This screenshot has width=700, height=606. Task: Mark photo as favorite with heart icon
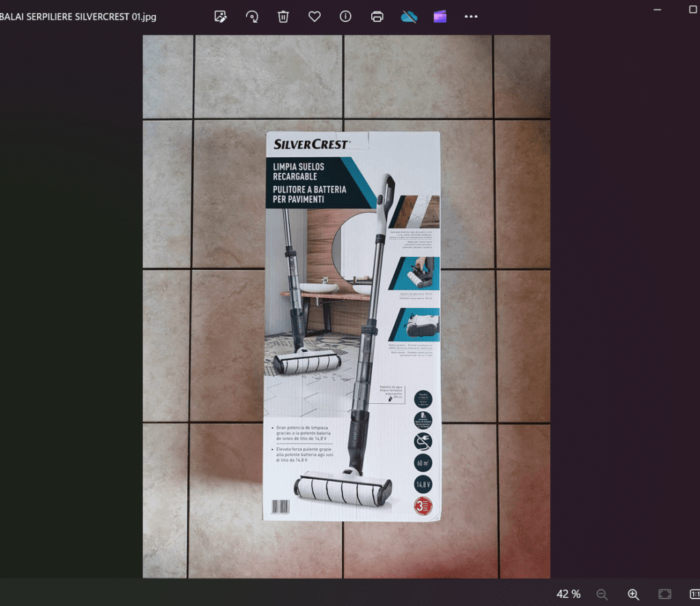point(314,16)
